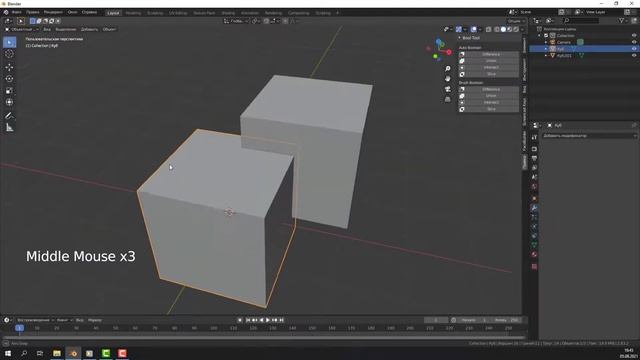
Task: Open the Modifiers wrench properties tab
Action: (x=534, y=208)
